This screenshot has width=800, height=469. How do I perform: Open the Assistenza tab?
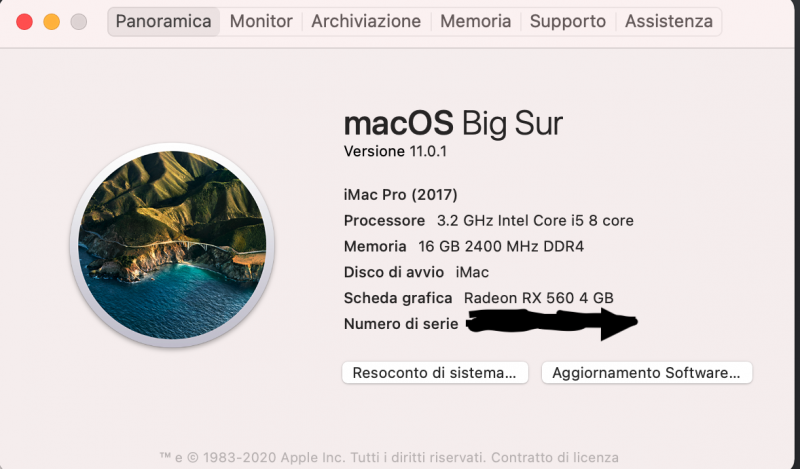point(669,21)
